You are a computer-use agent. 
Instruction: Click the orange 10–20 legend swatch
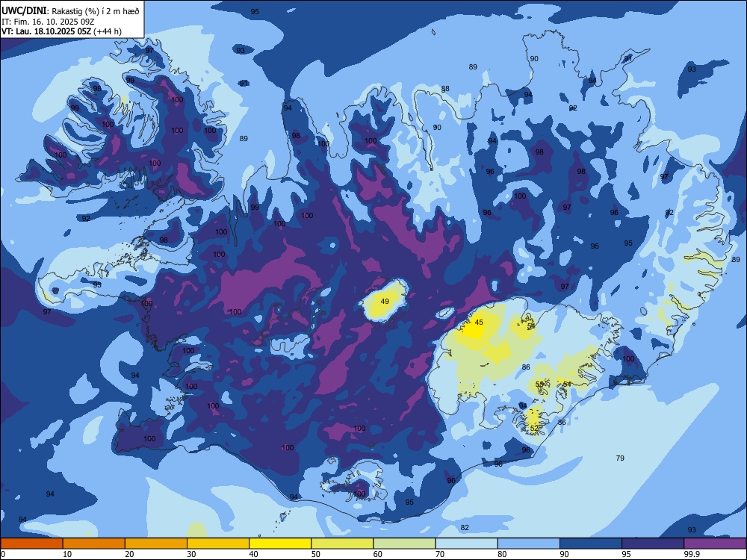[94, 544]
